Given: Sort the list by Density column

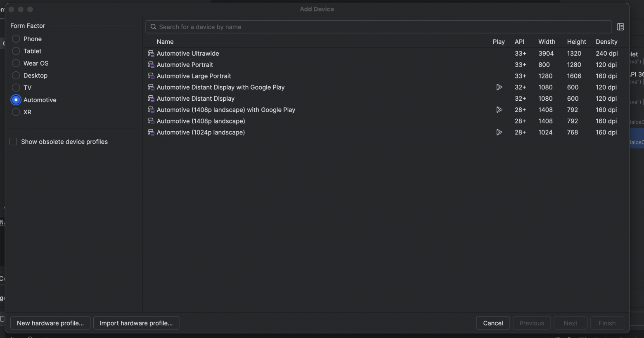Looking at the screenshot, I should [606, 42].
